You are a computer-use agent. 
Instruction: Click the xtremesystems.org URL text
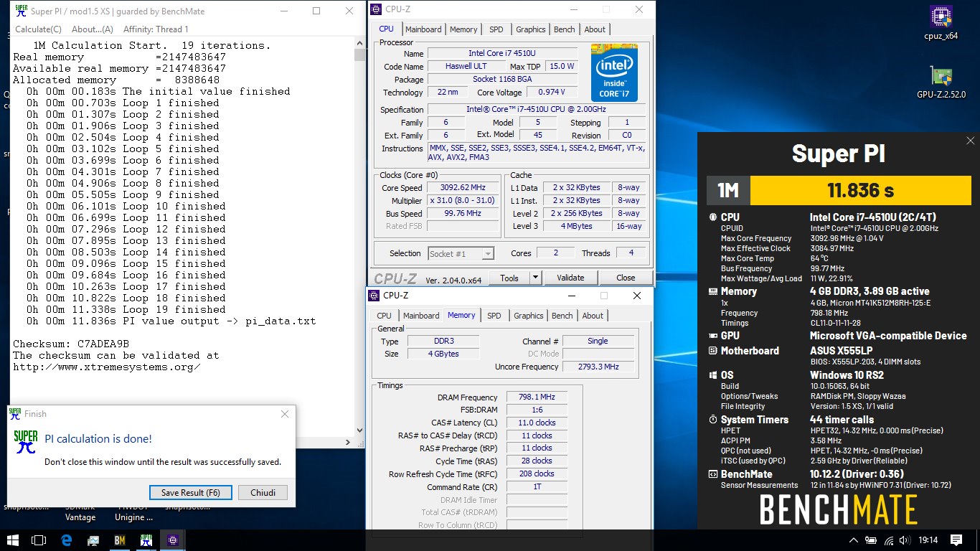pos(107,367)
